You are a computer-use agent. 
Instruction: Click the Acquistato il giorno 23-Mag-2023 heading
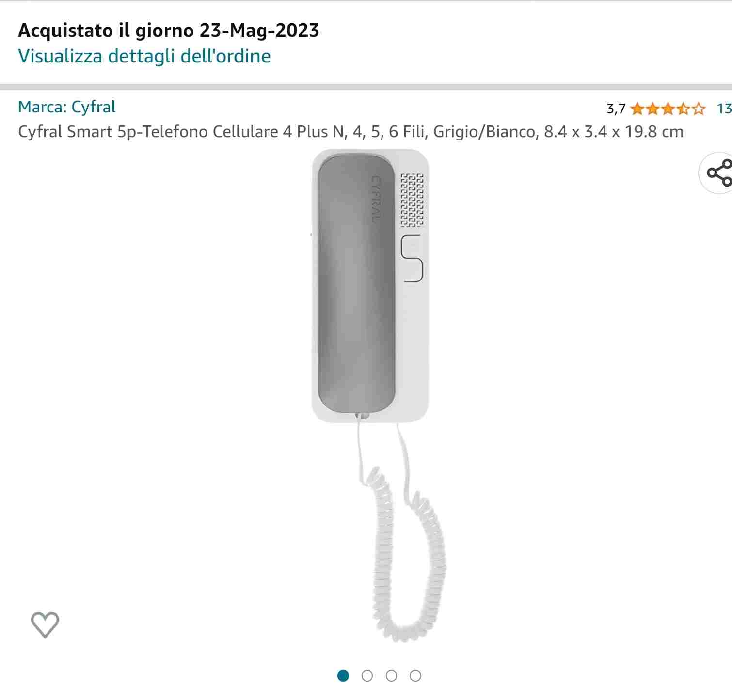(x=169, y=31)
